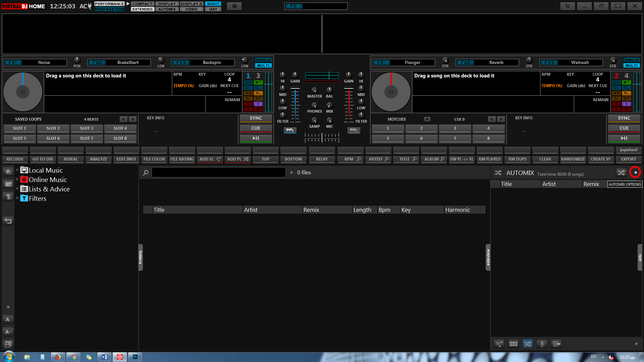Open the FX1 Noise effect dropdown
This screenshot has height=362, width=644.
[x=44, y=62]
